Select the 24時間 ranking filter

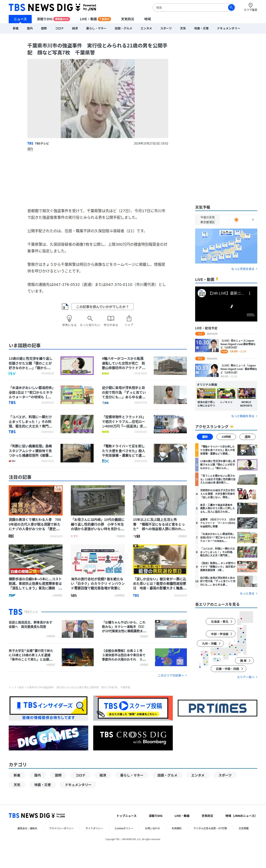coord(226,437)
